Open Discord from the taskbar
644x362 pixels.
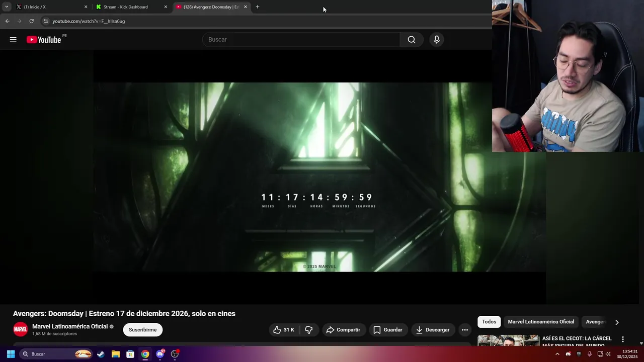pyautogui.click(x=160, y=354)
